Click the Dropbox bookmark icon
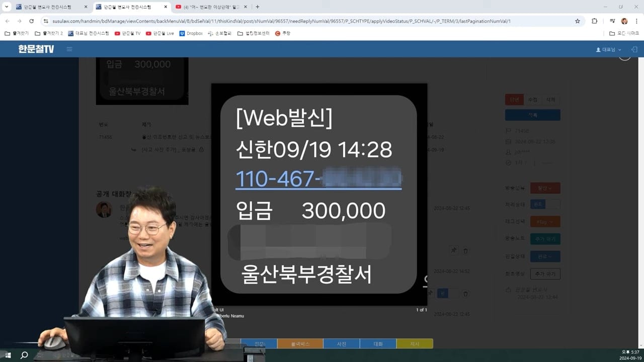 click(182, 34)
